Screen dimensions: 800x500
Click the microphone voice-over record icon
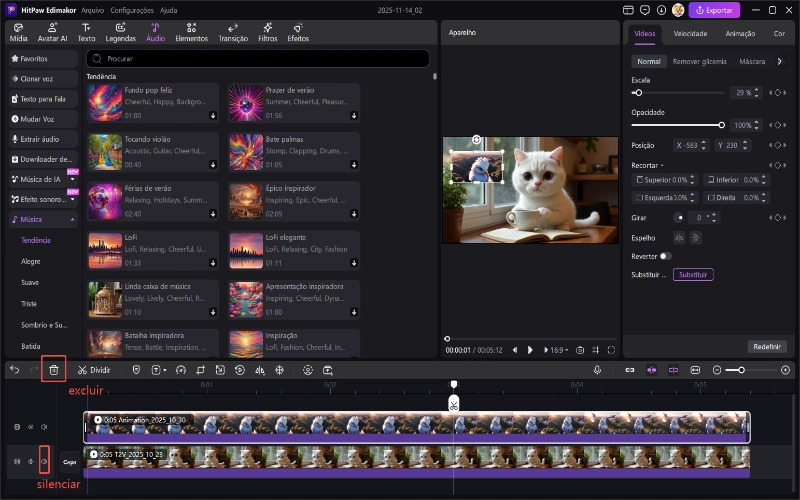597,369
